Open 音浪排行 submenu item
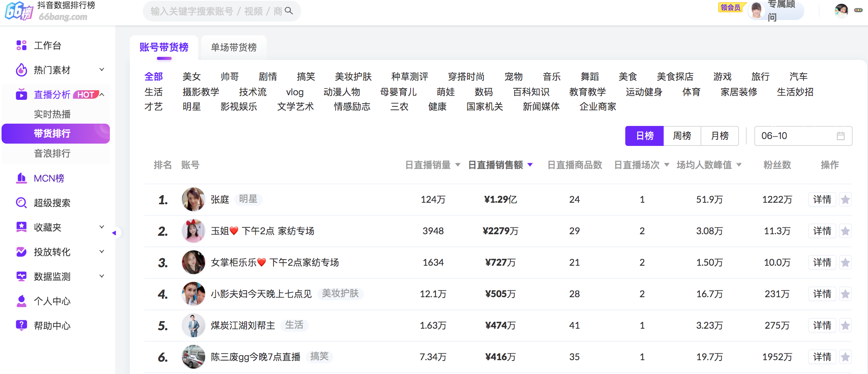The height and width of the screenshot is (374, 868). (x=52, y=154)
